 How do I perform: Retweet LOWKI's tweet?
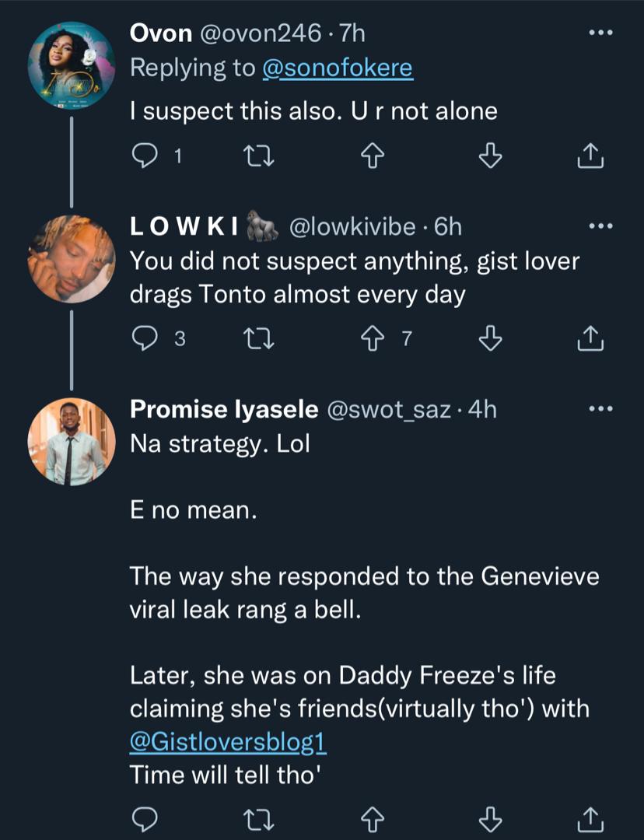coord(255,339)
